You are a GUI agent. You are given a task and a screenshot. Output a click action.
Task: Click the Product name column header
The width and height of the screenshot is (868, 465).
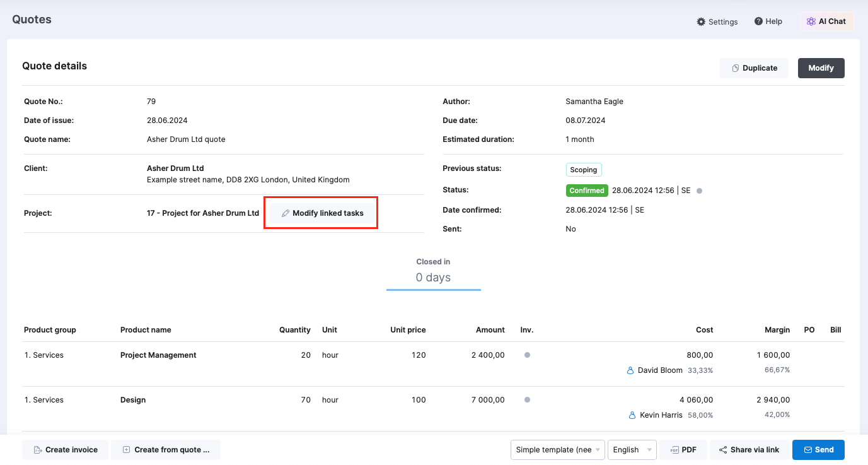click(x=146, y=330)
